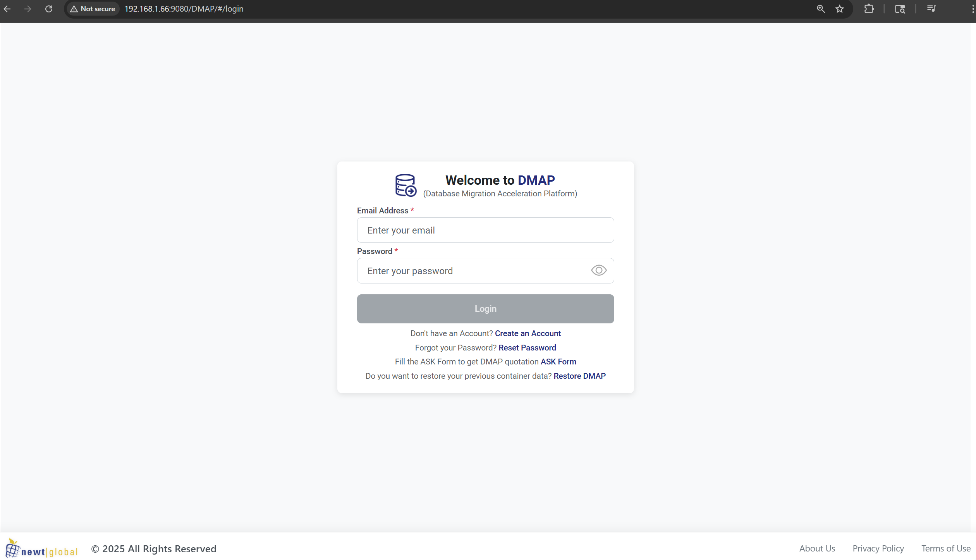The image size is (976, 560).
Task: Click the DMAP database logo icon
Action: pyautogui.click(x=405, y=186)
